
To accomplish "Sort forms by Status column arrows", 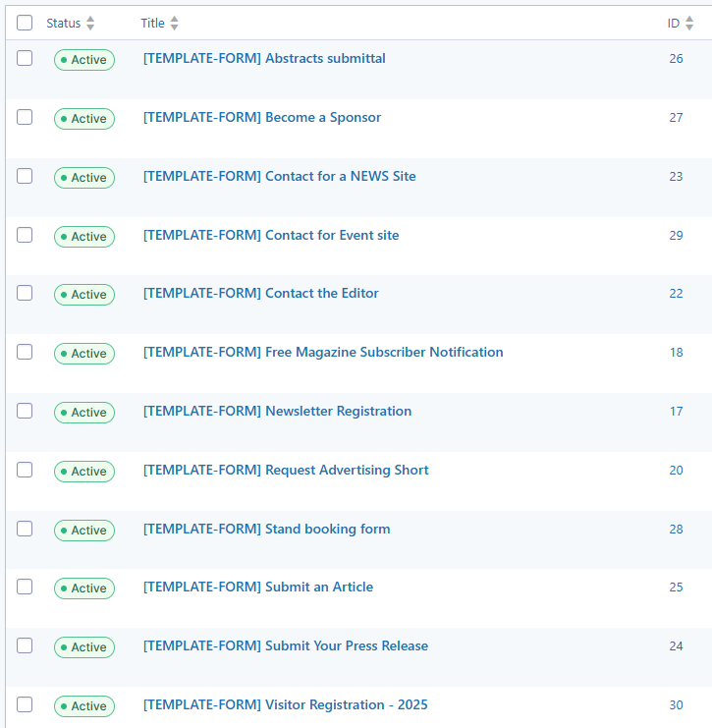I will pyautogui.click(x=90, y=24).
